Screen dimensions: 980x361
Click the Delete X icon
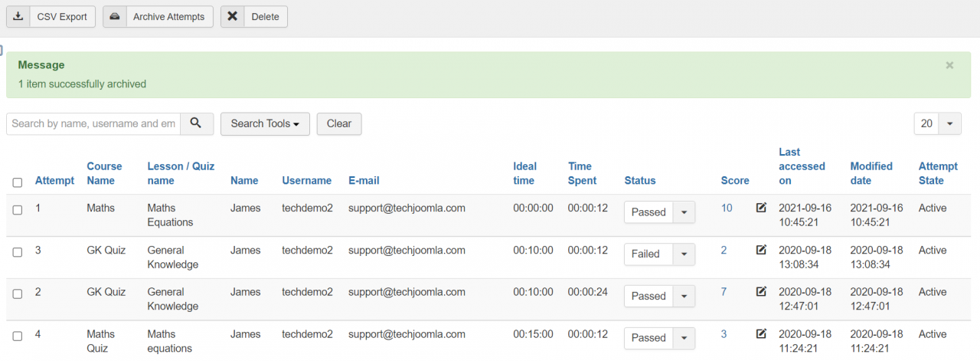pos(232,17)
